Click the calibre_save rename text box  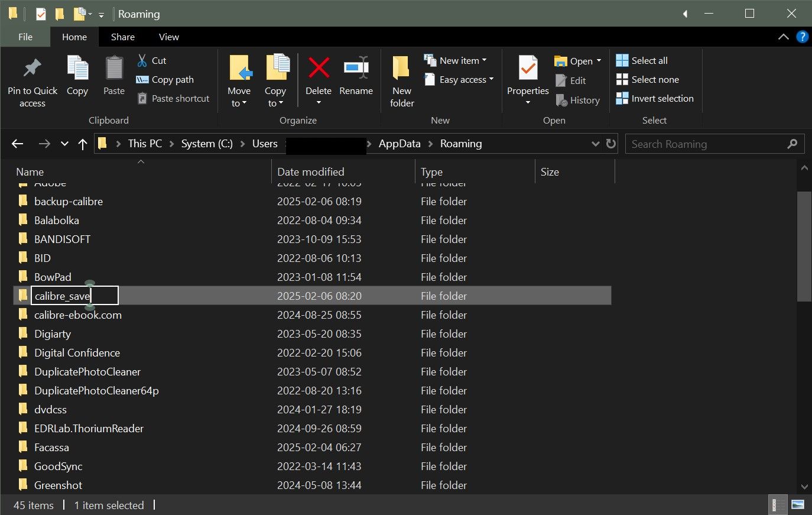74,296
